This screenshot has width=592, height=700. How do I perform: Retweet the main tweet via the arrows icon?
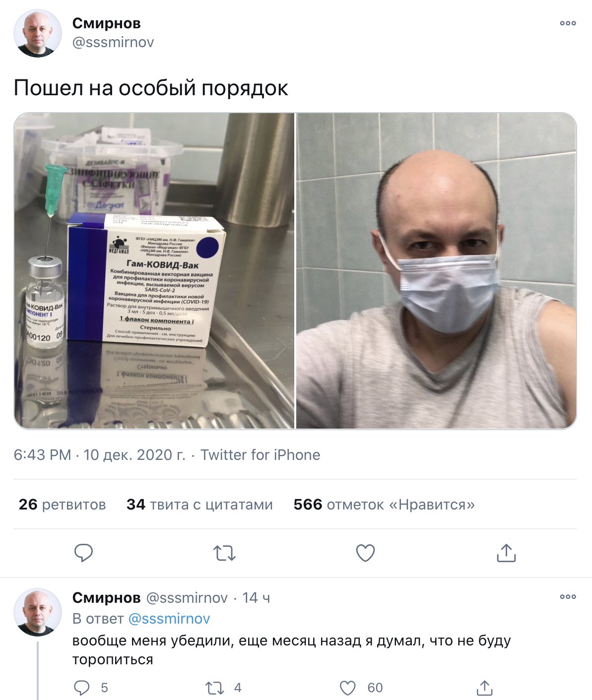[224, 553]
